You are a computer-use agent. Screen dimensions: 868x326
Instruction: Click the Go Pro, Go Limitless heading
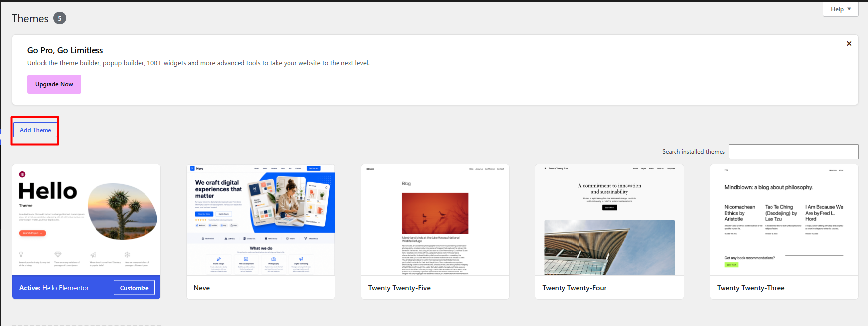click(x=65, y=50)
